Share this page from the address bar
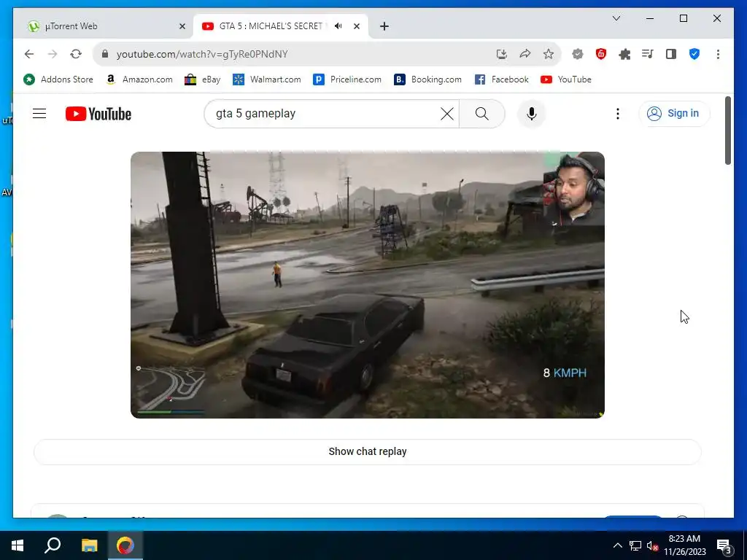 525,54
